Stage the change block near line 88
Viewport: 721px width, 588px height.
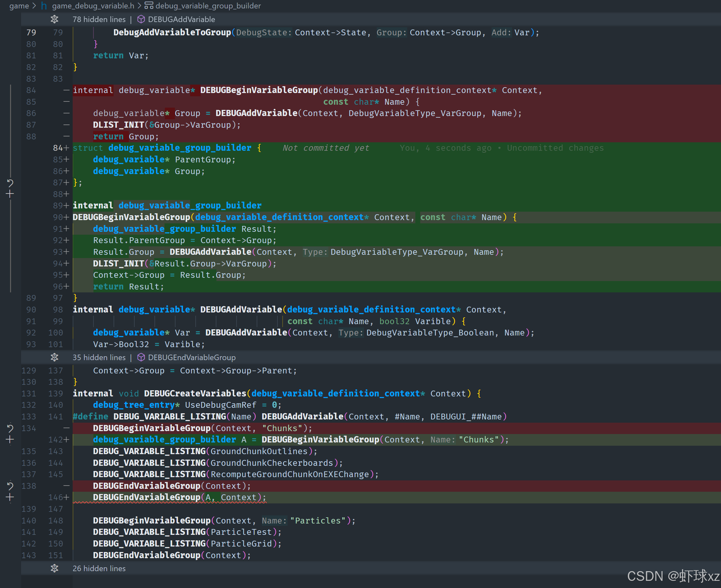coord(10,194)
